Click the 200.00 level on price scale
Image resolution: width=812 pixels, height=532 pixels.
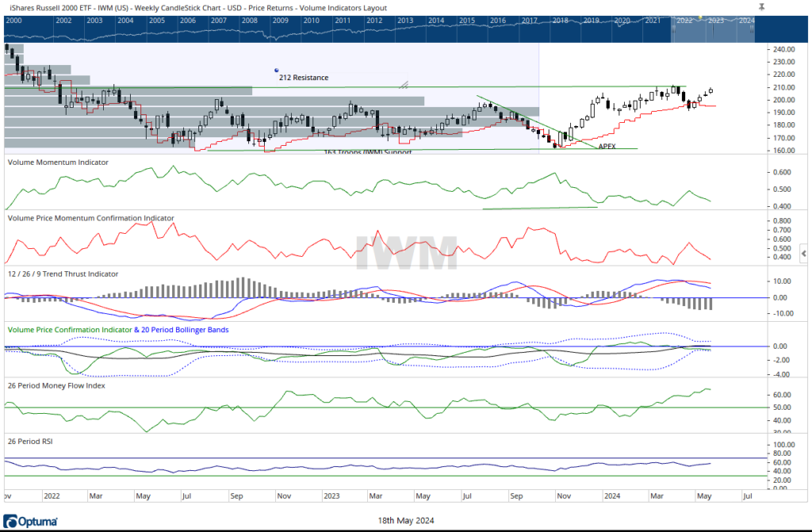[783, 100]
